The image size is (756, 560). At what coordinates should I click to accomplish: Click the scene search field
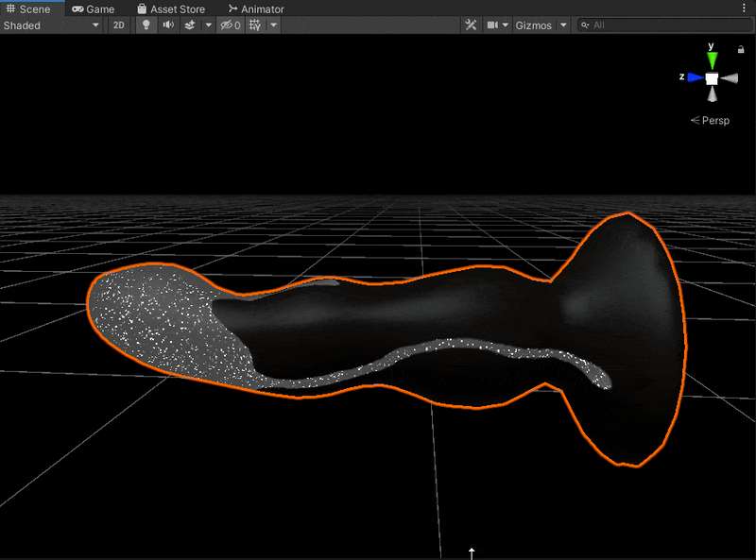(x=665, y=25)
